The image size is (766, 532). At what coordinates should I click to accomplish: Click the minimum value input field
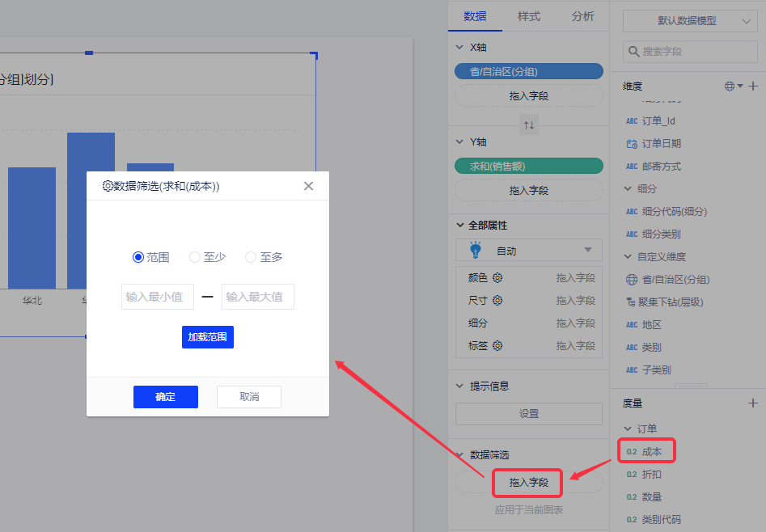point(158,297)
